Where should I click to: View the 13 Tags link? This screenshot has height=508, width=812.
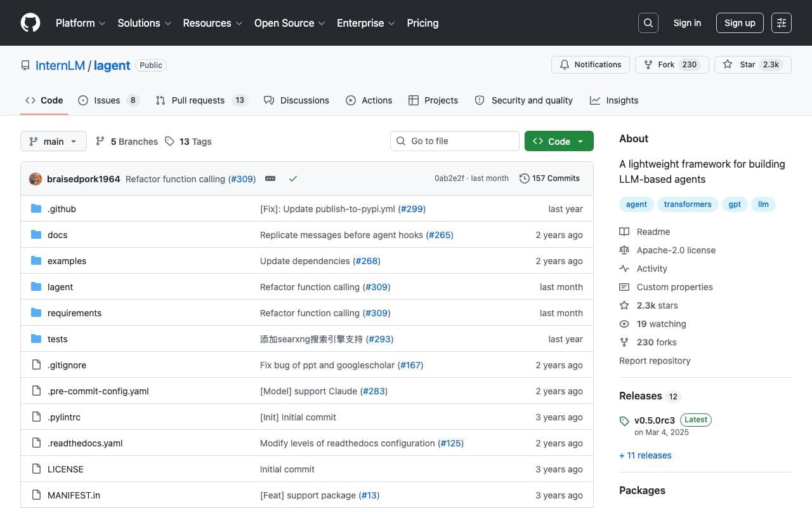pos(188,141)
